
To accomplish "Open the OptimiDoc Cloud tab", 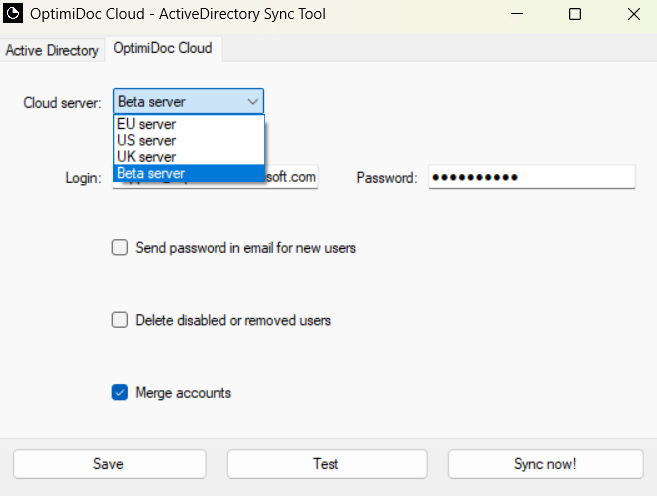I will click(x=162, y=49).
